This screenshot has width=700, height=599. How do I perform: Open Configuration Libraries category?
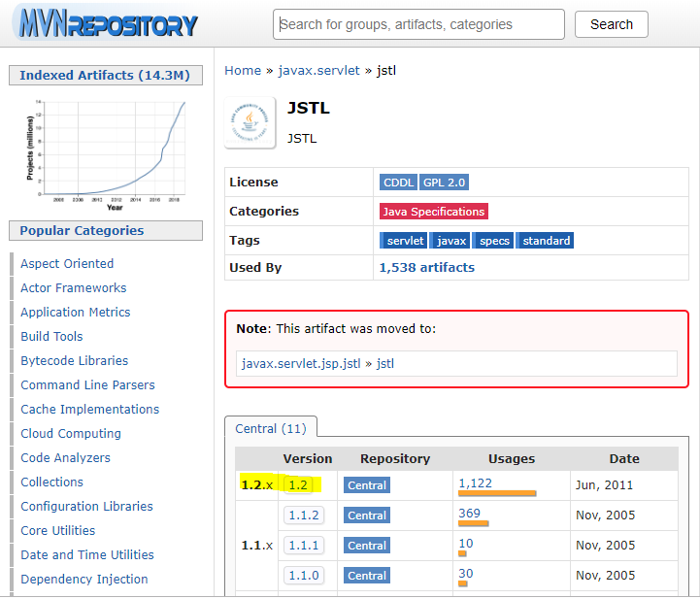[x=87, y=506]
